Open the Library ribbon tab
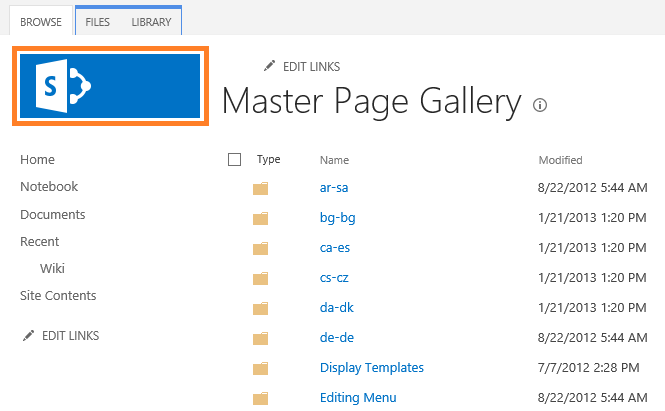This screenshot has height=411, width=665. coord(151,21)
